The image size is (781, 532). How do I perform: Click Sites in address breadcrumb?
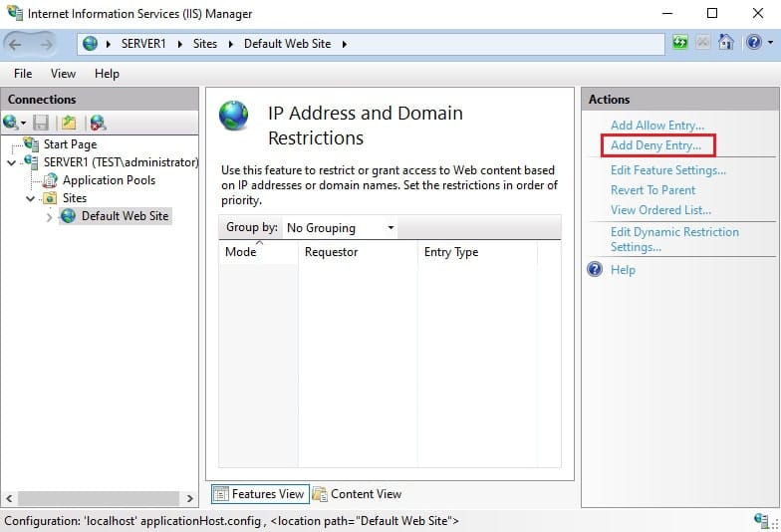coord(205,44)
